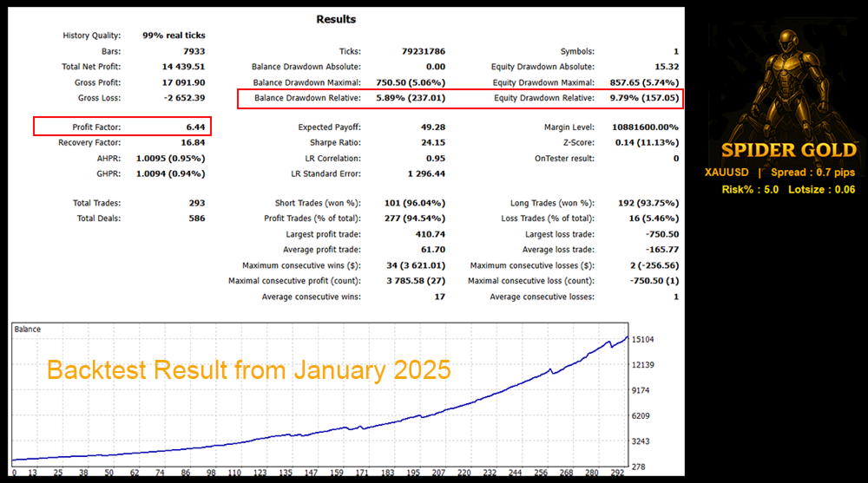
Task: Click the 15104 balance axis label
Action: 643,340
